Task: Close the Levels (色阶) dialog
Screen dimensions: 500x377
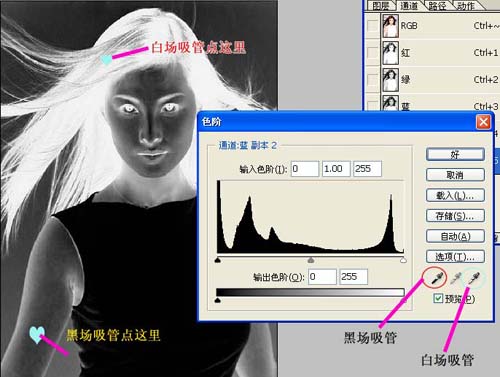Action: [483, 122]
